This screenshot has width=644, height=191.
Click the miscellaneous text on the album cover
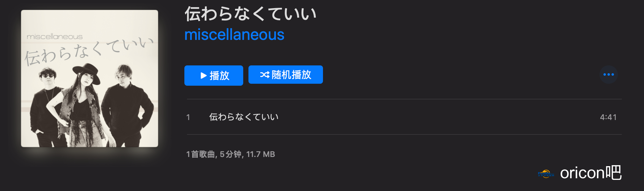pyautogui.click(x=55, y=37)
